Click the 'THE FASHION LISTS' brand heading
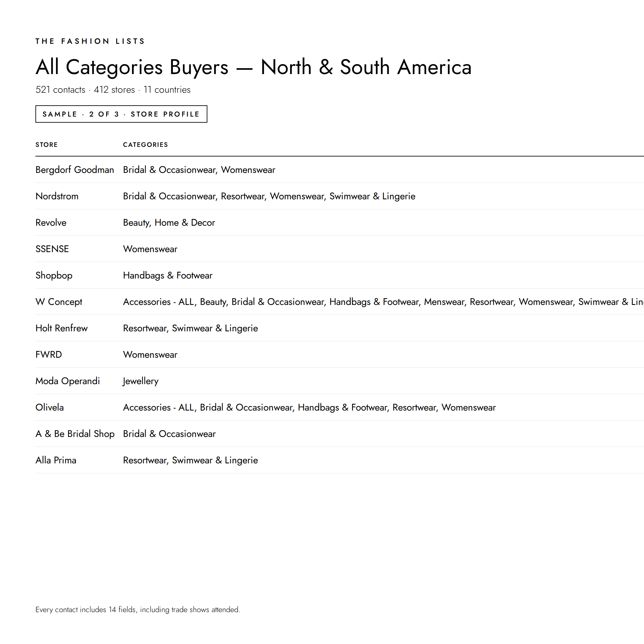The image size is (644, 644). [90, 41]
